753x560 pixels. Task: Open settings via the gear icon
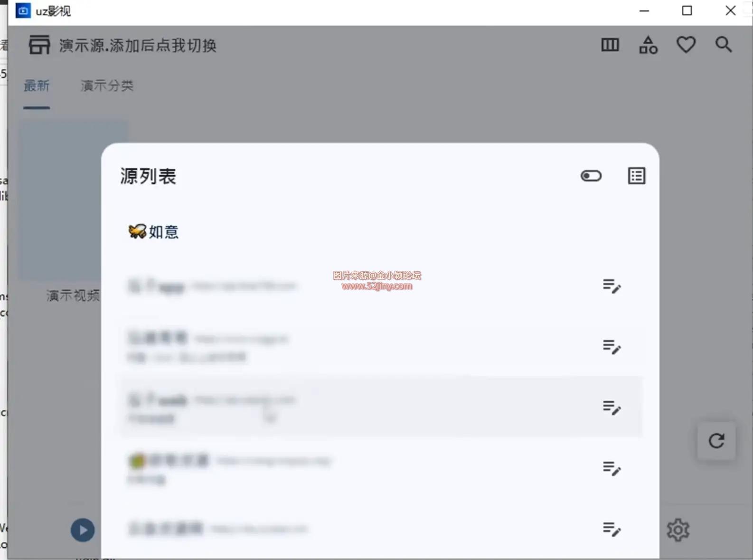(x=678, y=530)
